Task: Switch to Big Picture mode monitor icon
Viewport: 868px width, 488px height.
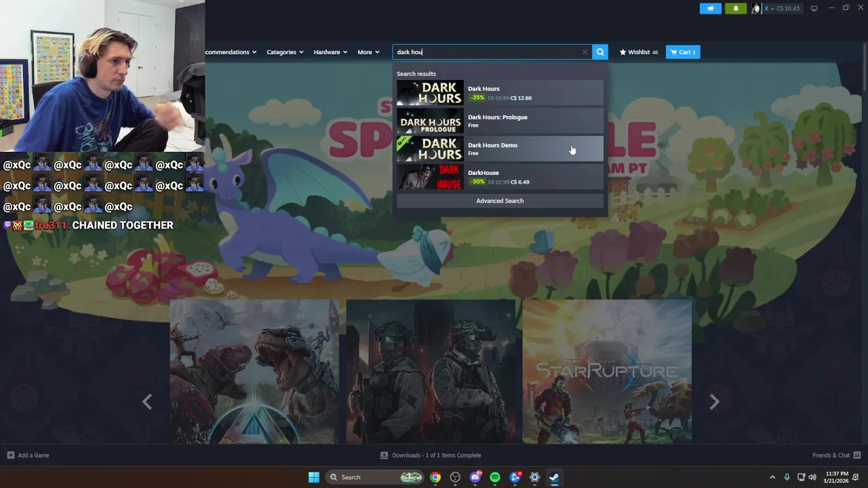Action: coord(814,8)
